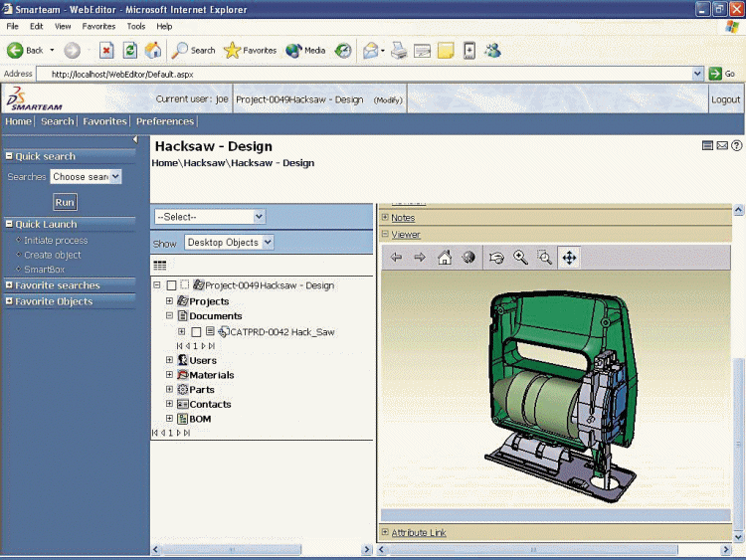This screenshot has height=560, width=746.
Task: Click the SmartBox link
Action: 44,270
